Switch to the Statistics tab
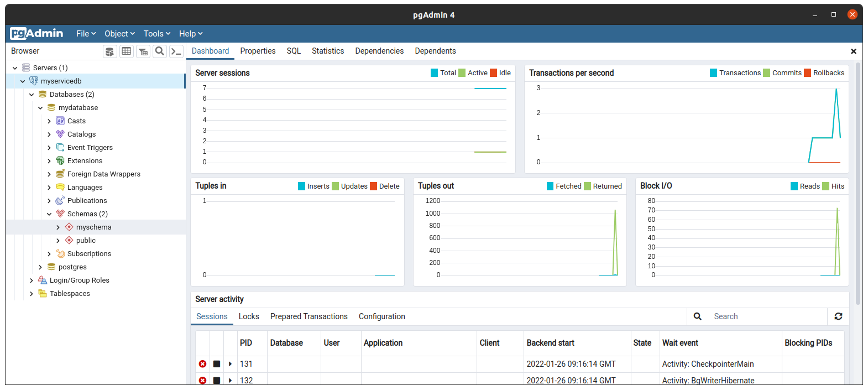 click(328, 51)
